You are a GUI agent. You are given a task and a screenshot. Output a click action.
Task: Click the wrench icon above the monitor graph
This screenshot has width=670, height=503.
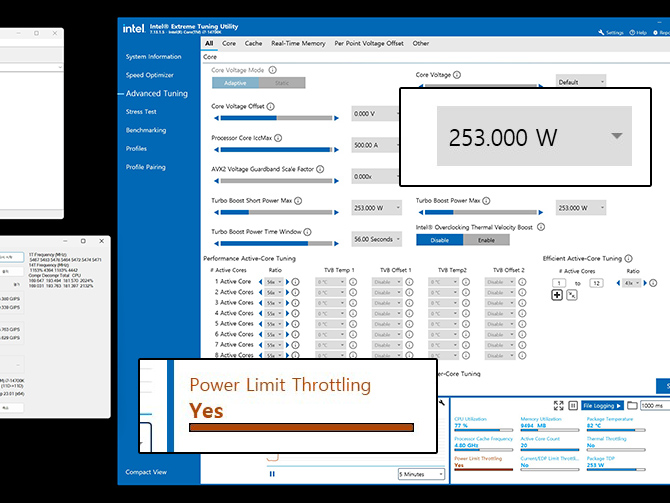pos(442,402)
